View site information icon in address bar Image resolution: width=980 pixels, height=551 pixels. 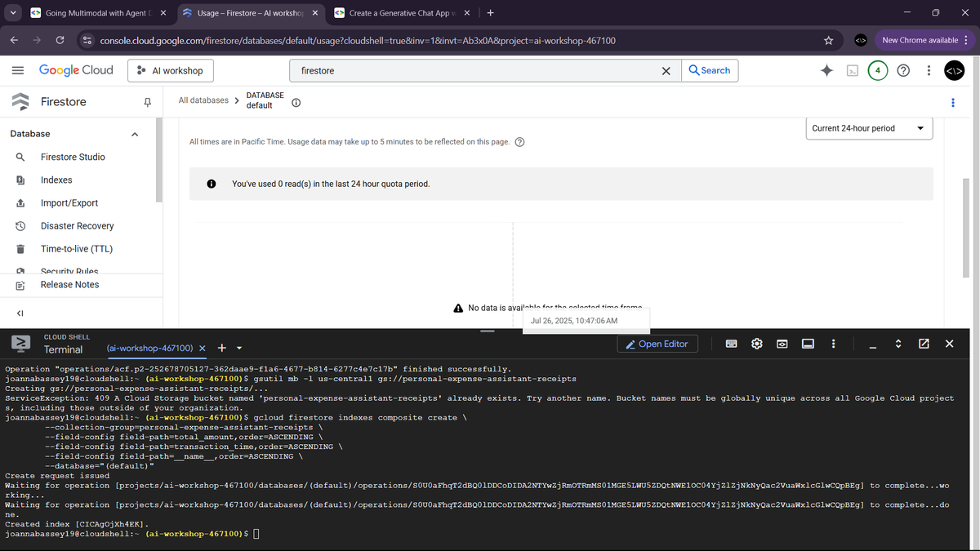point(87,40)
